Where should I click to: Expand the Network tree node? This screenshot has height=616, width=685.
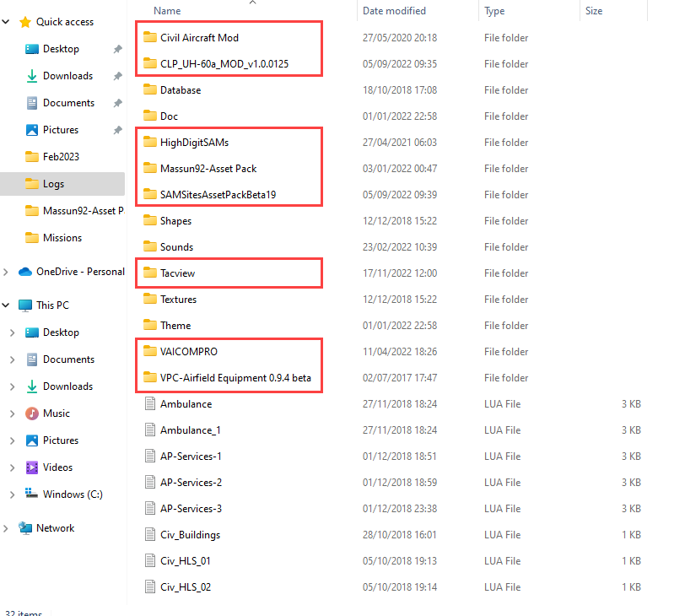point(6,528)
